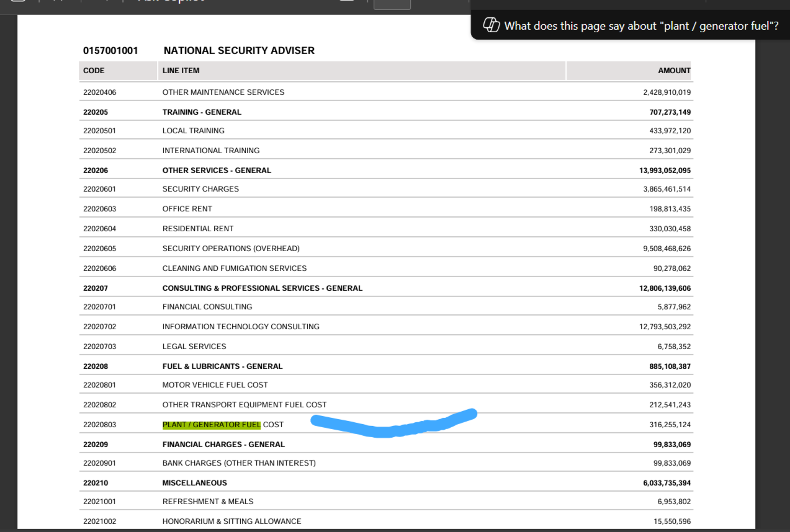Viewport: 790px width, 532px height.
Task: Click the FUEL & LUBRICANTS - GENERAL heading
Action: [x=222, y=366]
